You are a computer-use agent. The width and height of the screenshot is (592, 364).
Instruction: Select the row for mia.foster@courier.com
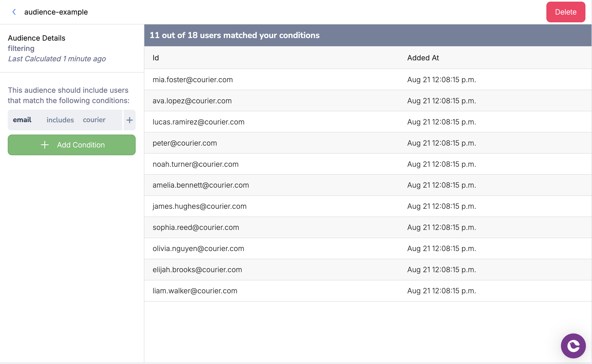[x=193, y=79]
